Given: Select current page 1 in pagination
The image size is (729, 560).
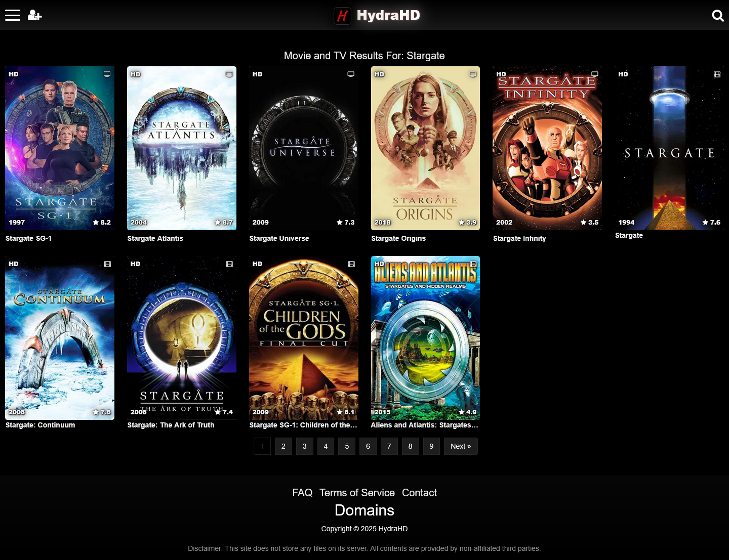Looking at the screenshot, I should coord(262,446).
